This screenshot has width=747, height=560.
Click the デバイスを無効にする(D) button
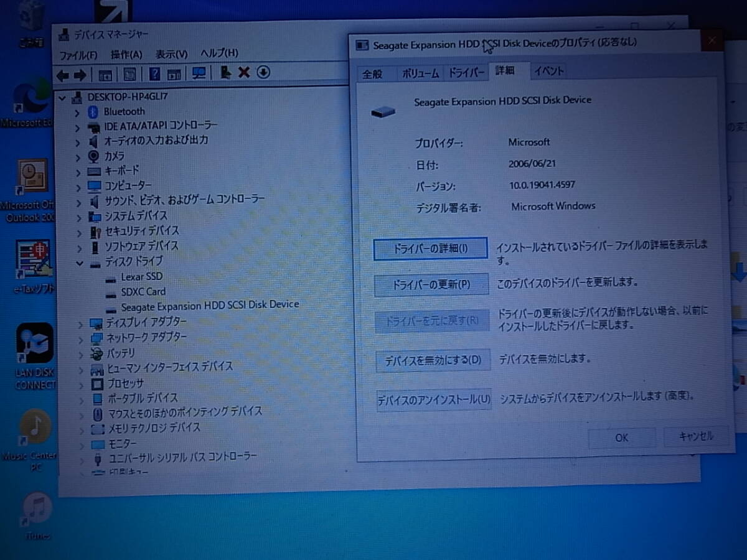(433, 360)
